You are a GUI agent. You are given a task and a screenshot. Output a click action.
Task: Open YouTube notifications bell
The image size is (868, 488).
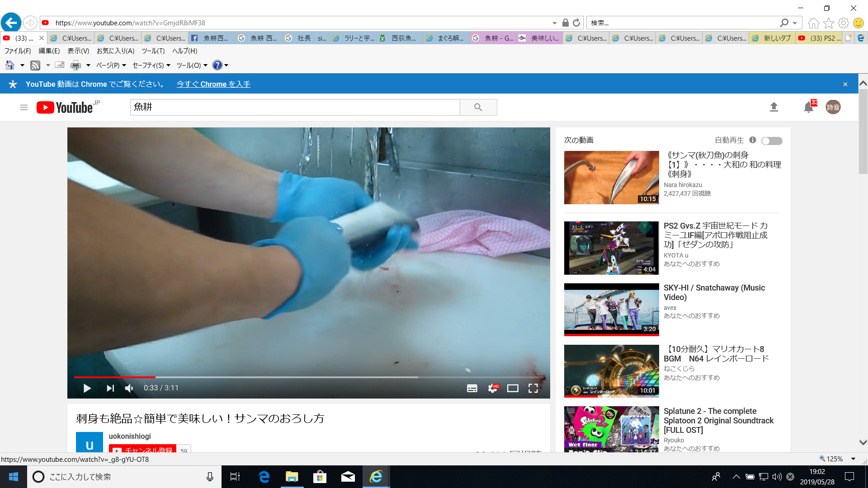tap(808, 108)
